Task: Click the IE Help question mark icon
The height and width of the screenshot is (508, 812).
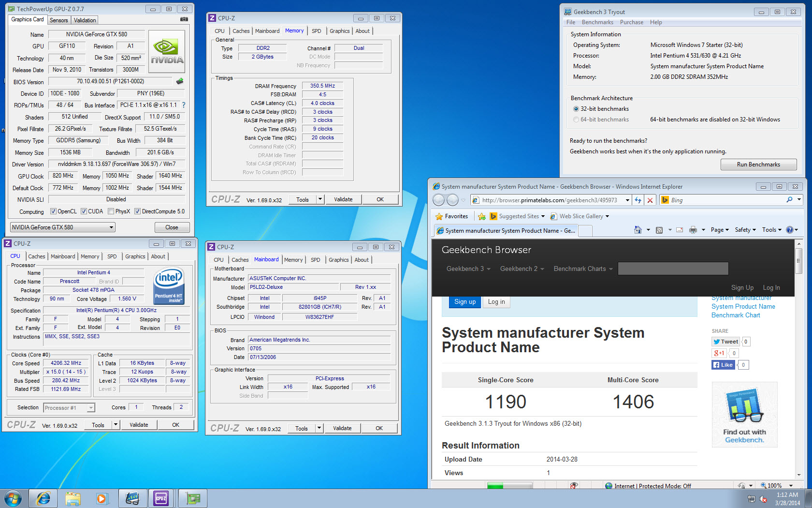Action: tap(790, 230)
